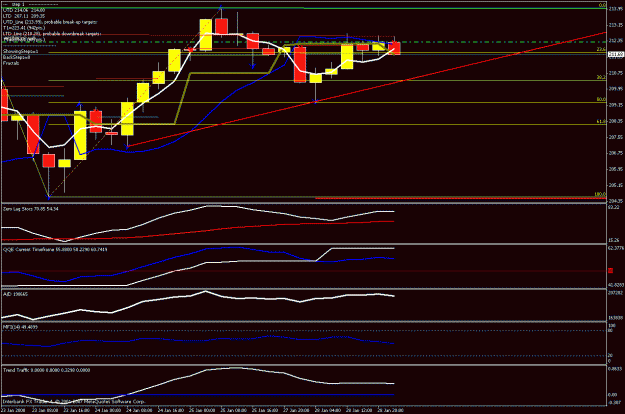The height and width of the screenshot is (414, 625).
Task: Select the 50.0 Fibonacci level label
Action: click(x=601, y=99)
